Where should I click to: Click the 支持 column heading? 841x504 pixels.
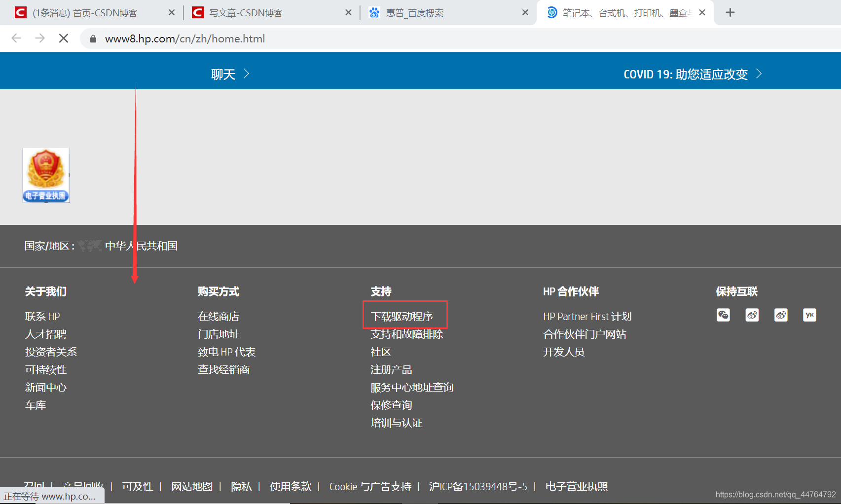[x=381, y=291]
